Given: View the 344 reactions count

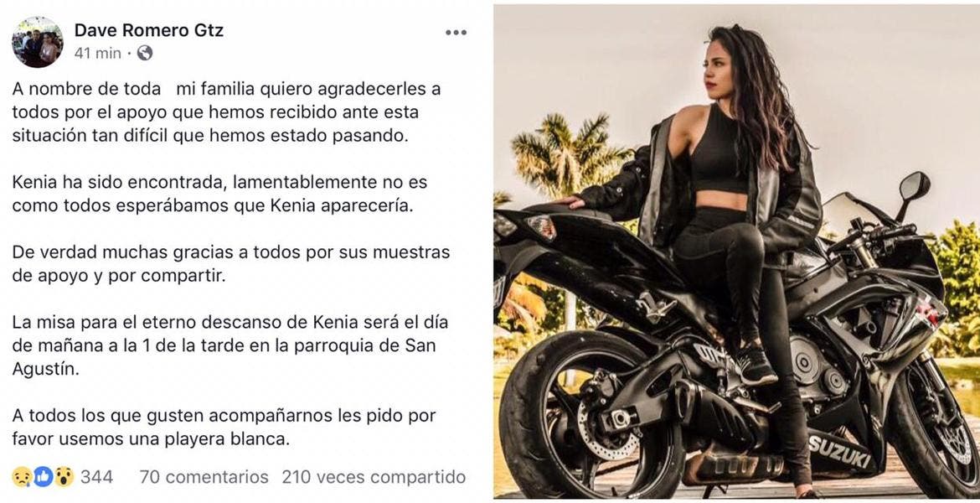Looking at the screenshot, I should point(97,477).
